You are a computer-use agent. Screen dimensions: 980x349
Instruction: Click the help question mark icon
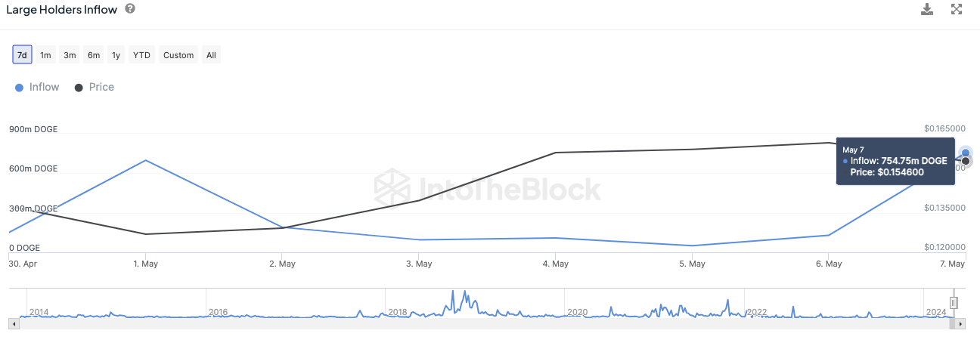pos(131,9)
